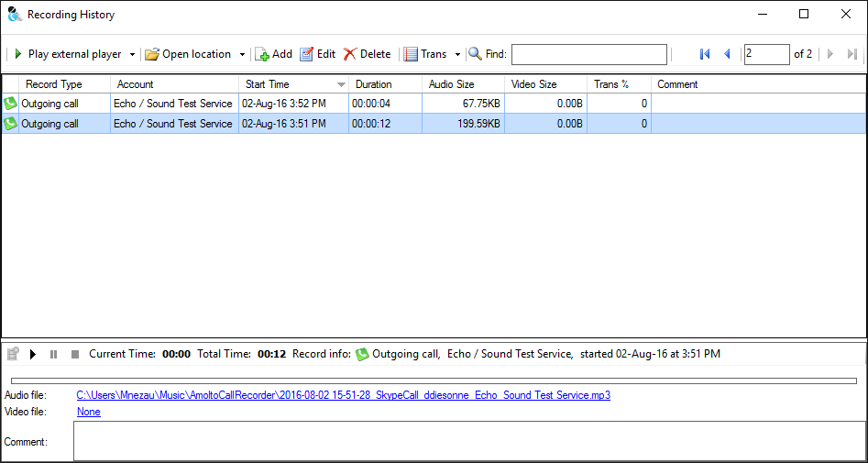Click the video mode icon in the player bar
The height and width of the screenshot is (463, 868).
[x=13, y=353]
